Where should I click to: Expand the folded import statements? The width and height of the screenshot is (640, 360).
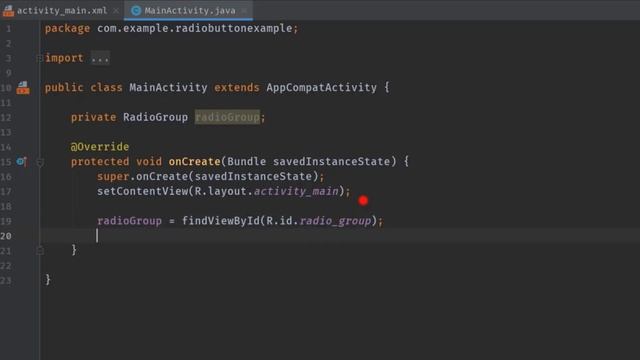(40, 58)
